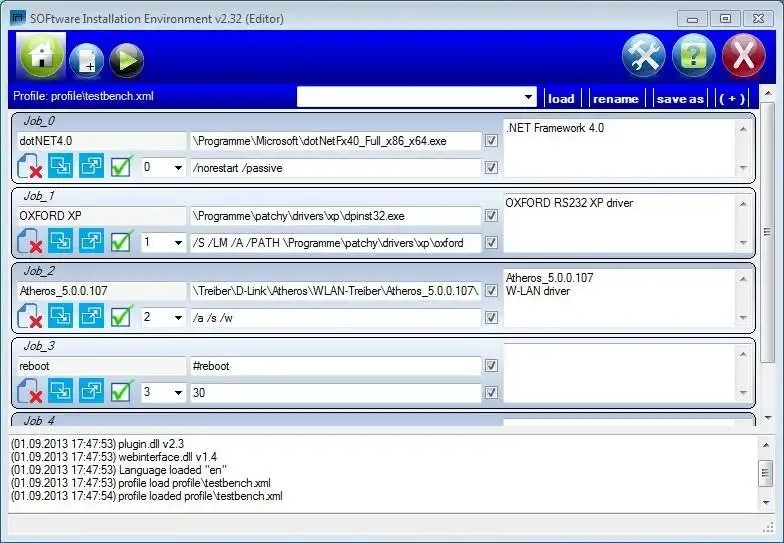Click log panel scrollbar up arrow
The width and height of the screenshot is (784, 543).
(766, 444)
